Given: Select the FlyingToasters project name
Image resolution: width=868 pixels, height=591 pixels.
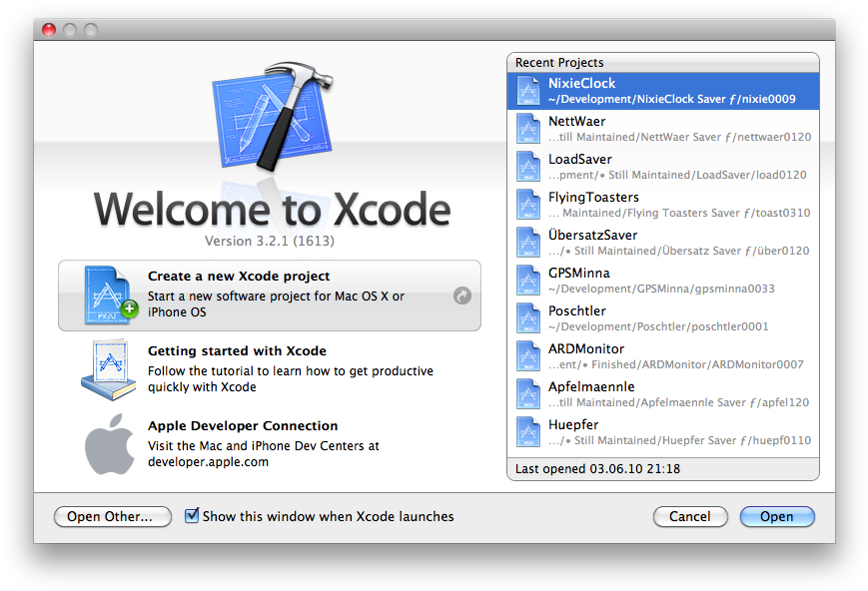Looking at the screenshot, I should 593,197.
